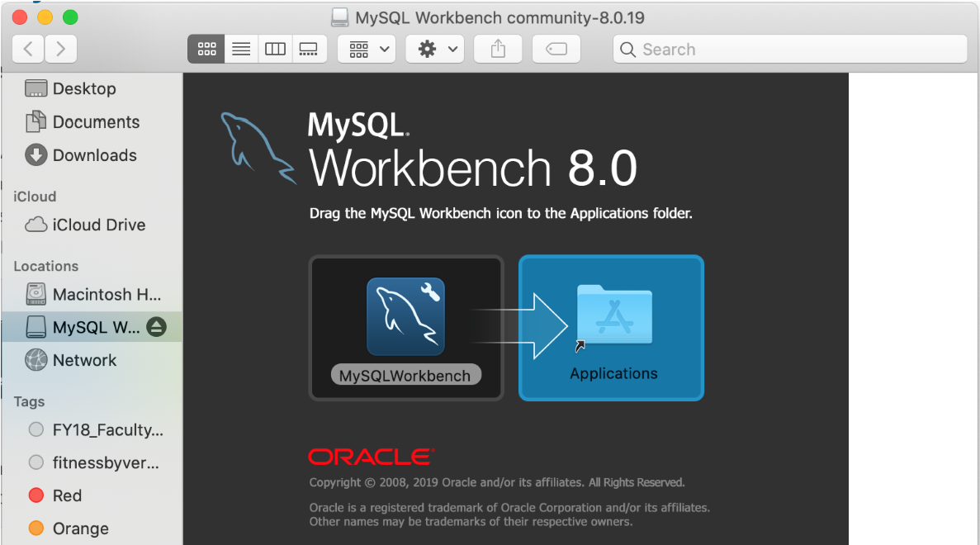Screen dimensions: 980x545
Task: Open the MySQLWorkbench dolphin app icon
Action: coord(405,316)
